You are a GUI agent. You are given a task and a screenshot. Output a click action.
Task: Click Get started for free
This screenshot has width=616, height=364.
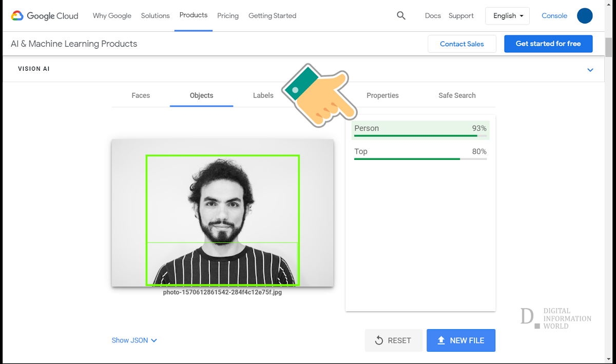pos(548,44)
